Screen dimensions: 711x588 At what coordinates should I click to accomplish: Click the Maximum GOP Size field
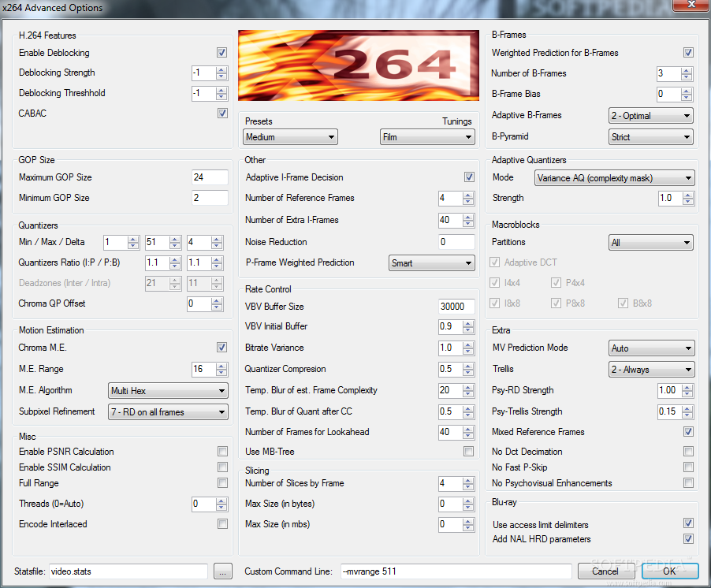[210, 177]
